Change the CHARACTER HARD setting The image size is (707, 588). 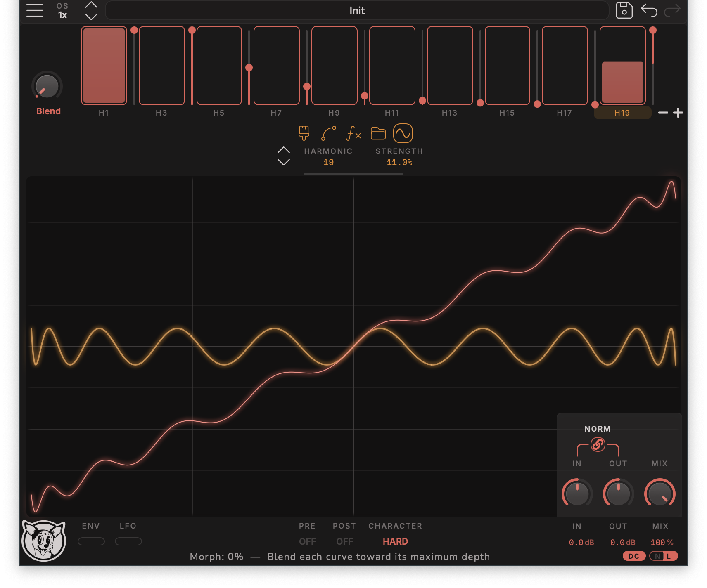pyautogui.click(x=395, y=541)
